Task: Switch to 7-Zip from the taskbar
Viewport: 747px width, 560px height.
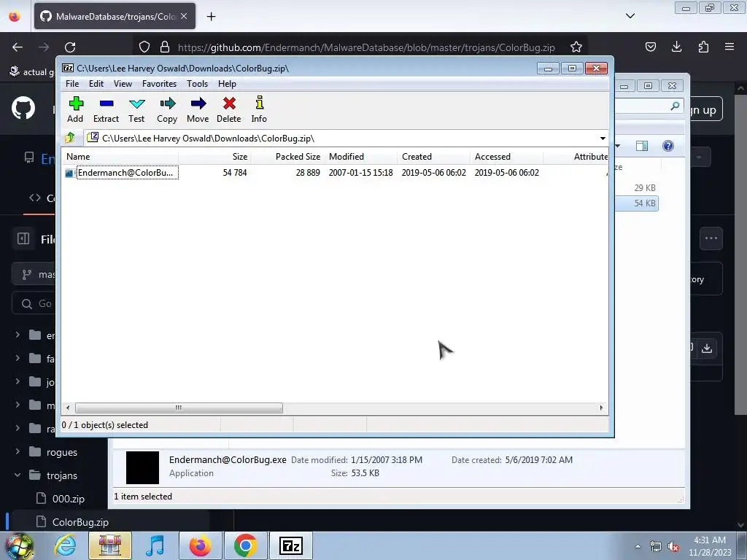Action: pos(291,545)
